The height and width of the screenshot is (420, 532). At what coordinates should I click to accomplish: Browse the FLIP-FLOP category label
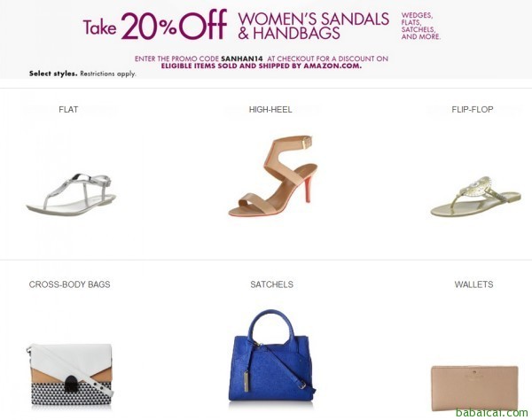coord(473,110)
